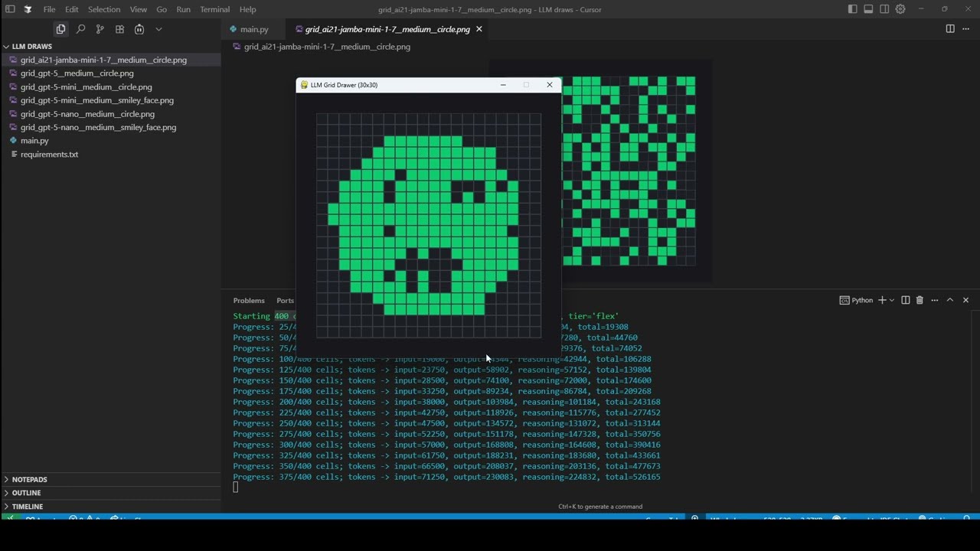Expand the OUTLINE section
The image size is (980, 551).
tap(26, 493)
